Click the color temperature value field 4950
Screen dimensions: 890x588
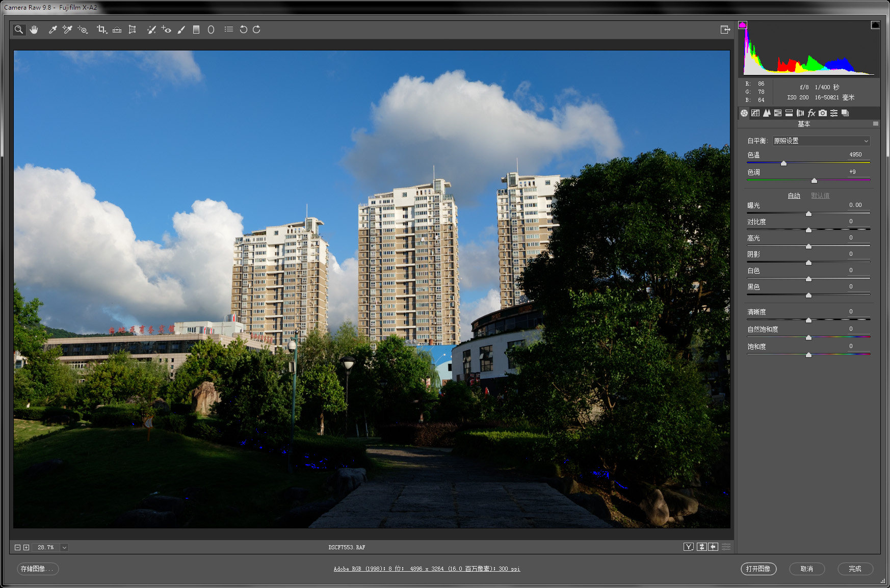[858, 154]
